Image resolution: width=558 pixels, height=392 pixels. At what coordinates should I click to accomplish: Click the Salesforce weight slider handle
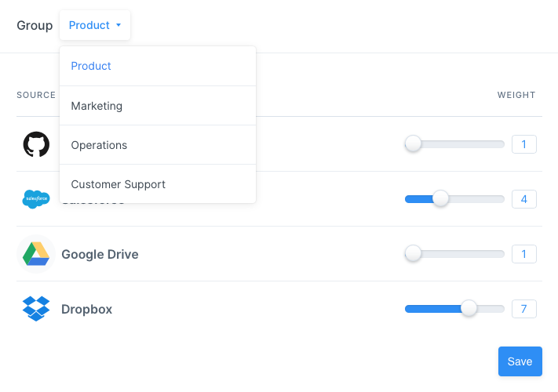(x=440, y=199)
